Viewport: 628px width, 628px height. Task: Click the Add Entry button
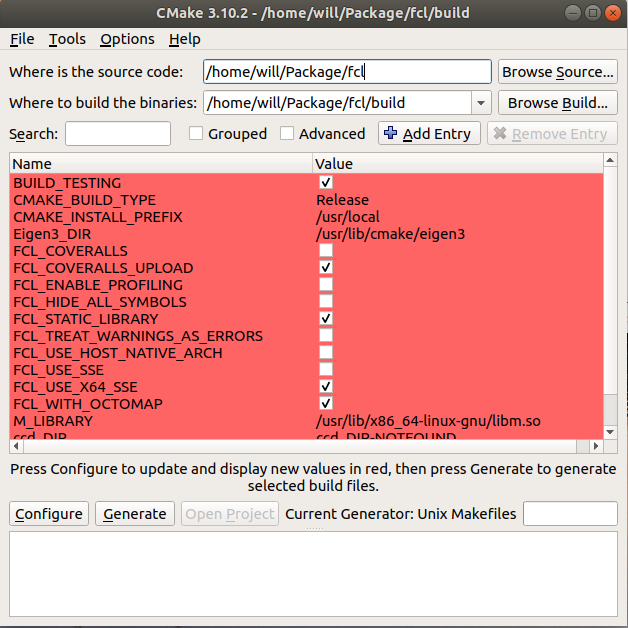429,133
